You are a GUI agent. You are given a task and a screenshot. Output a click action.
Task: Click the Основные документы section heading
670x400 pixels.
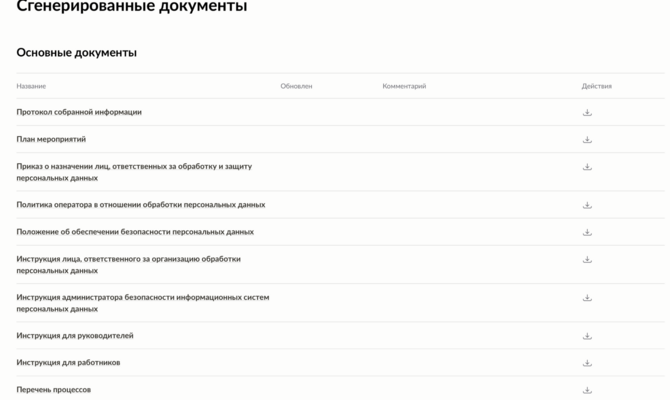coord(76,53)
